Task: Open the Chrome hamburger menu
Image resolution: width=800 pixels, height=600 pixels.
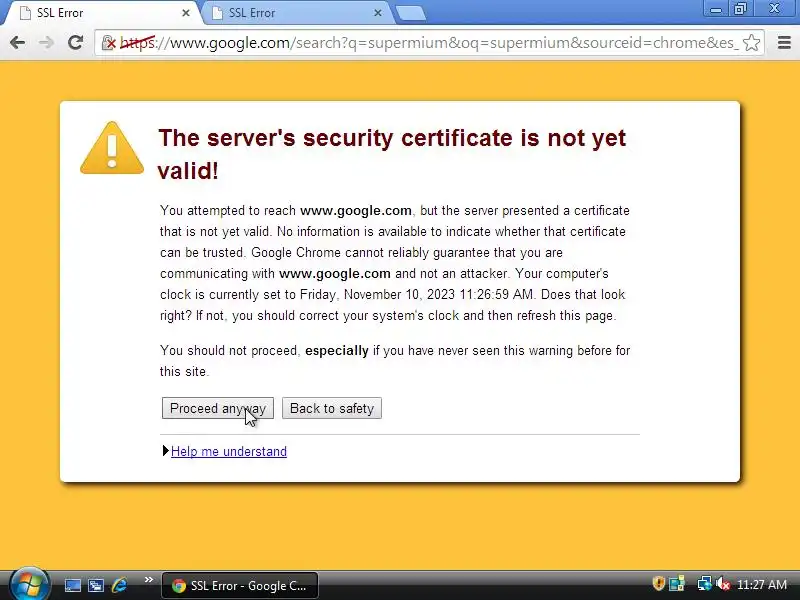Action: point(784,43)
